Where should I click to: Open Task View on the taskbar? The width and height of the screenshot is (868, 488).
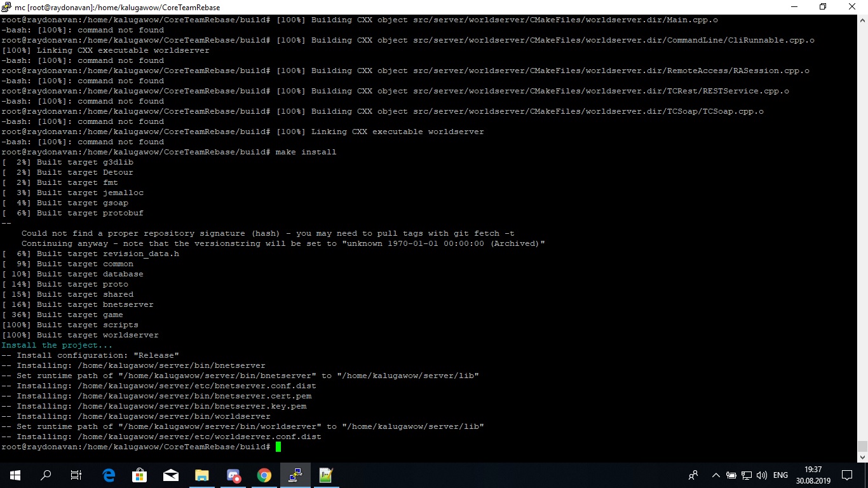pos(76,475)
